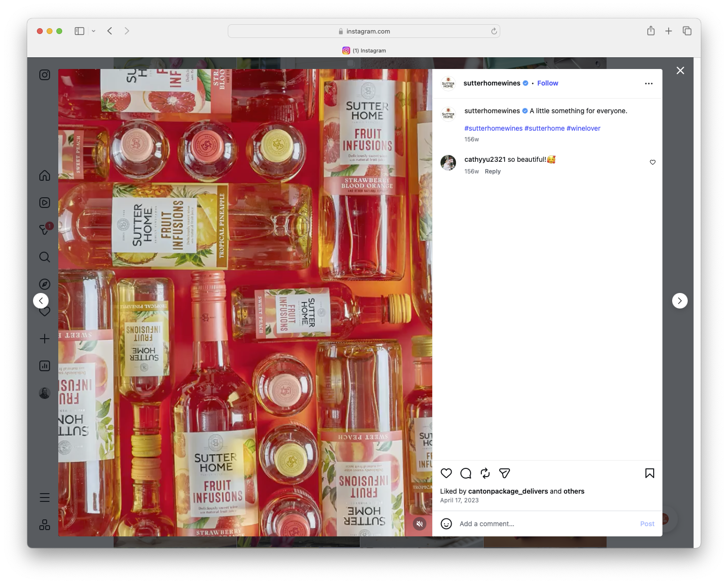Open the Explore compass icon
This screenshot has width=728, height=584.
[44, 284]
